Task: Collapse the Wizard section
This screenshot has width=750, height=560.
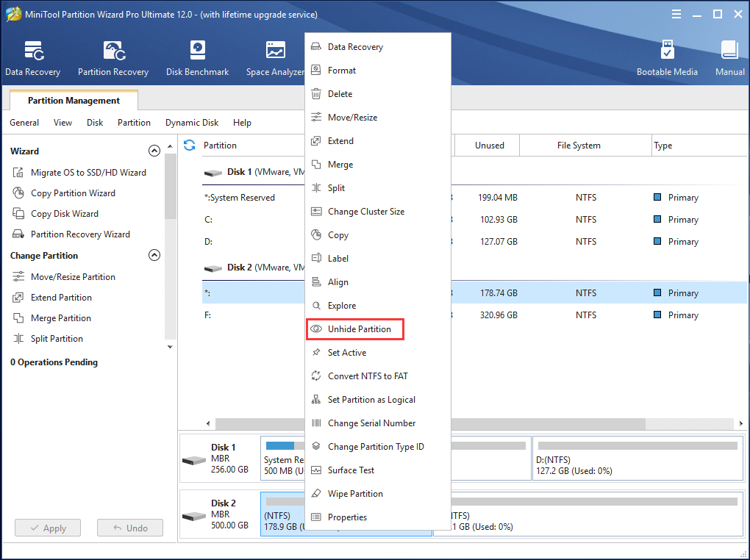Action: point(154,150)
